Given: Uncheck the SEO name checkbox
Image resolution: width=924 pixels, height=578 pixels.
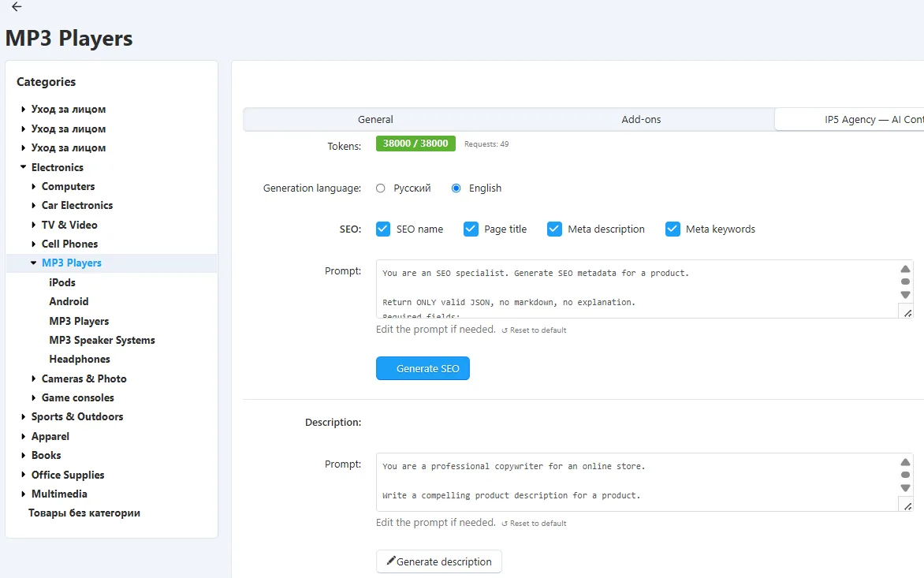Looking at the screenshot, I should (x=383, y=229).
